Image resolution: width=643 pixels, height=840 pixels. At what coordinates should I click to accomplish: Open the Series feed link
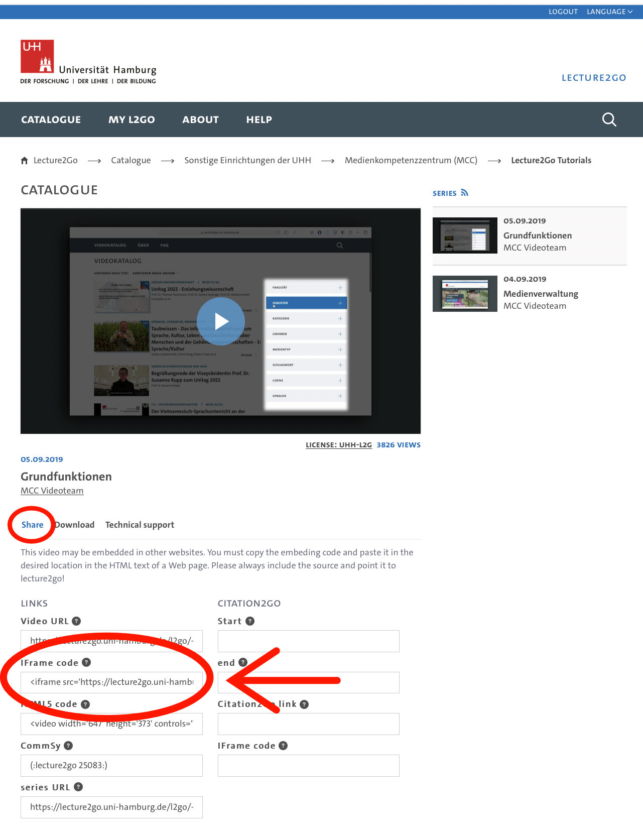(445, 193)
